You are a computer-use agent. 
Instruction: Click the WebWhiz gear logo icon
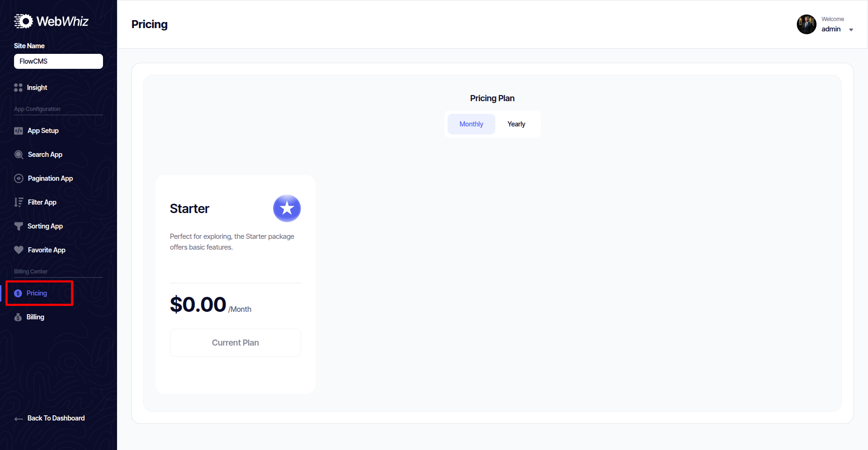(x=23, y=21)
